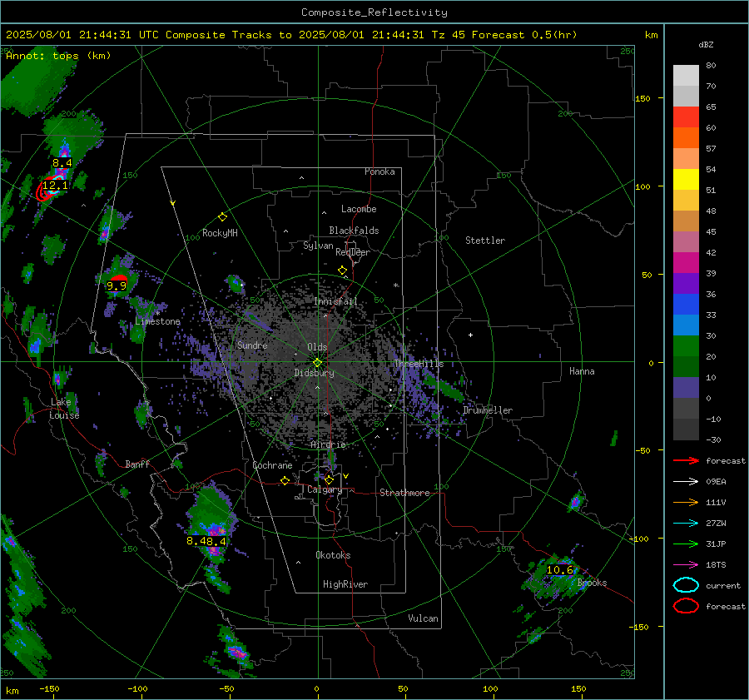Click the Innisfail label
This screenshot has width=749, height=700.
pos(335,301)
